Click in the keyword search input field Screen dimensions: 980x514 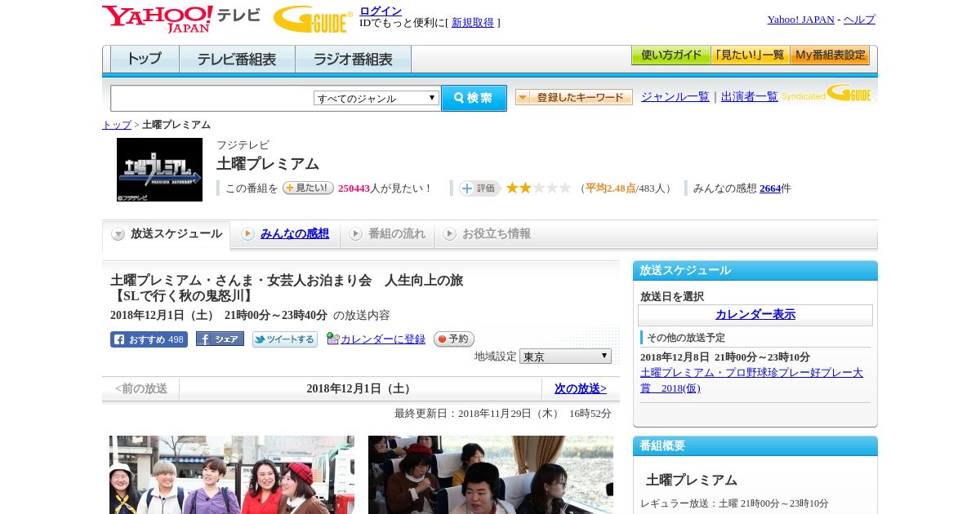click(212, 98)
